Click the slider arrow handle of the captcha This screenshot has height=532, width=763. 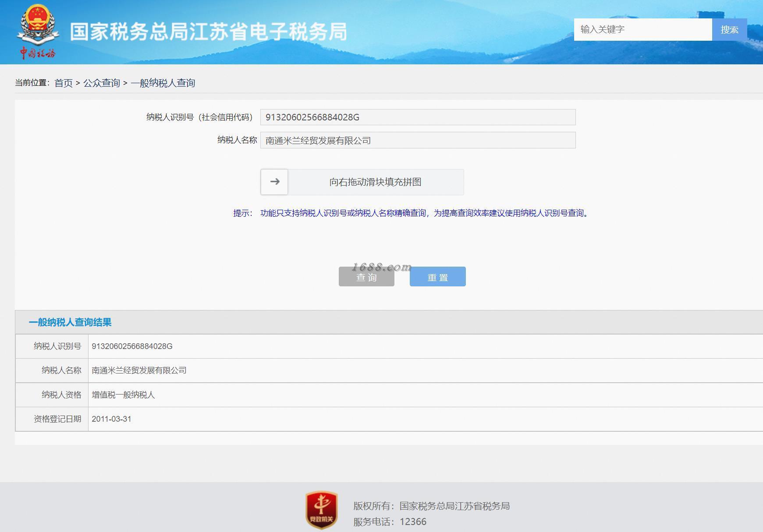pyautogui.click(x=274, y=182)
